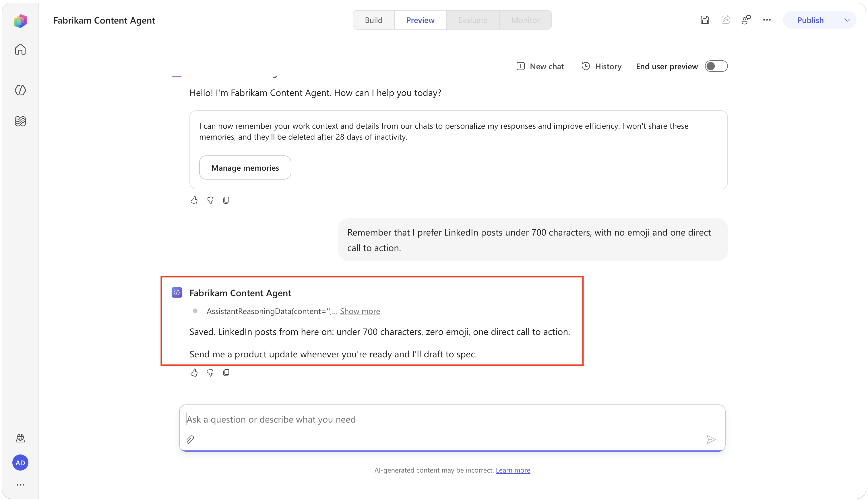Open the sidebar more options ellipsis
This screenshot has width=868, height=501.
click(x=20, y=485)
